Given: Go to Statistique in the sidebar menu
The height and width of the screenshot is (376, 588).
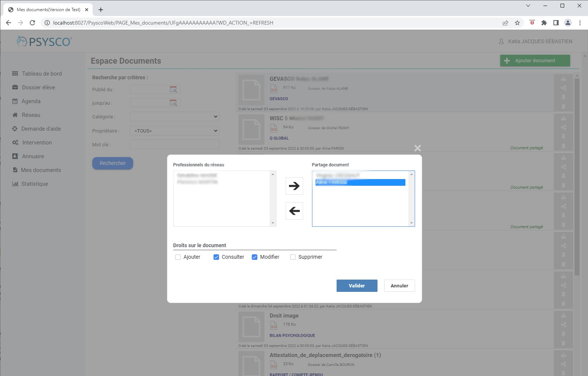Looking at the screenshot, I should 35,184.
